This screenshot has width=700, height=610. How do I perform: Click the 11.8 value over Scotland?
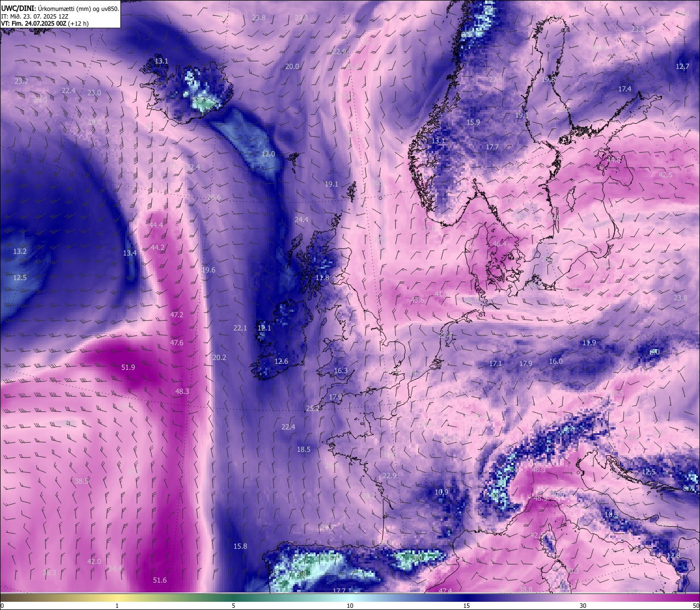(323, 277)
